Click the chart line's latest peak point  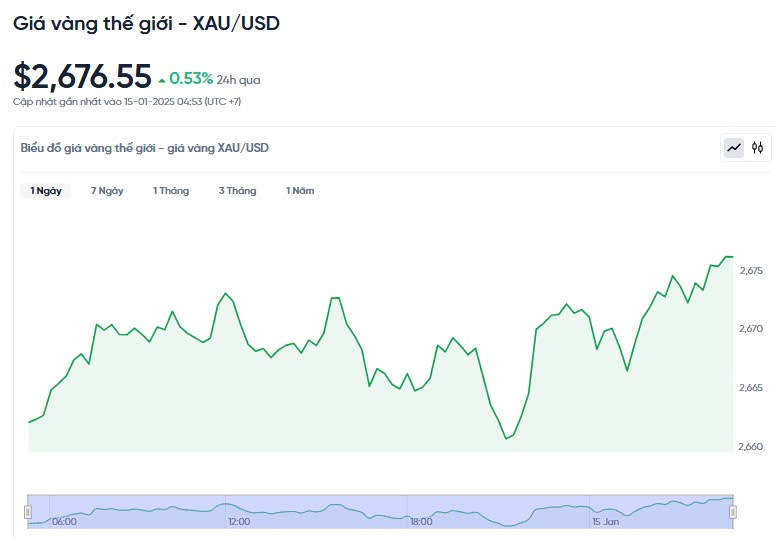click(728, 257)
